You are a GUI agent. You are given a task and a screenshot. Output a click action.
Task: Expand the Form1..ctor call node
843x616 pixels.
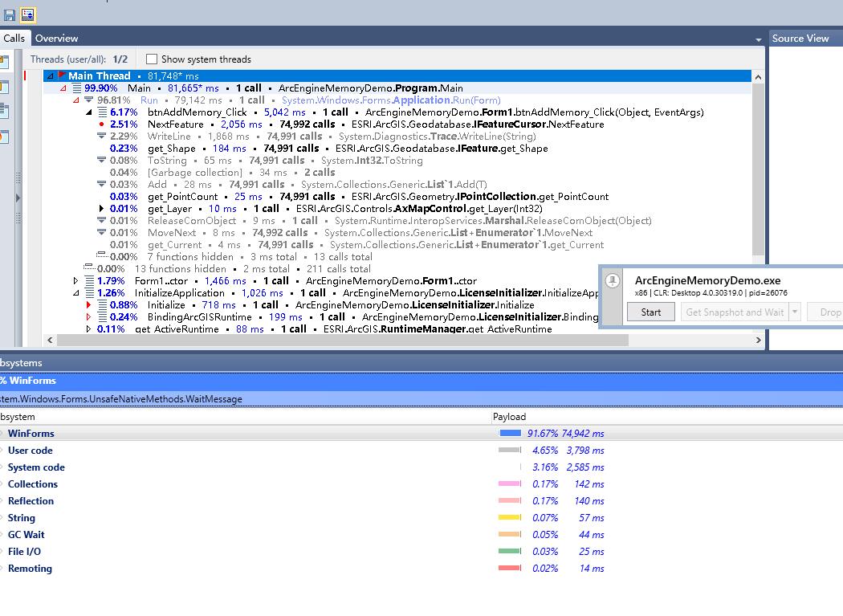pos(75,279)
